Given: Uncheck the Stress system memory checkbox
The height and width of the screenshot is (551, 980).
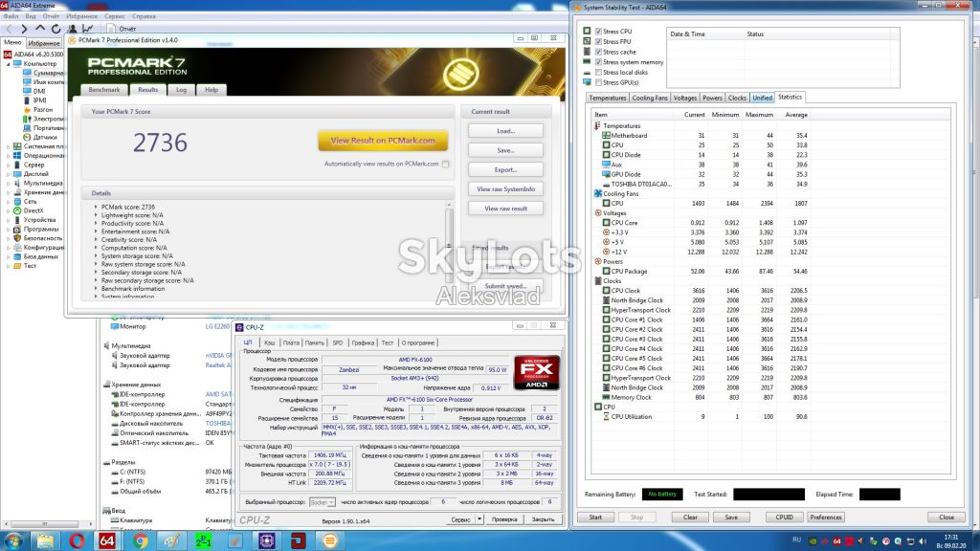Looking at the screenshot, I should 599,62.
